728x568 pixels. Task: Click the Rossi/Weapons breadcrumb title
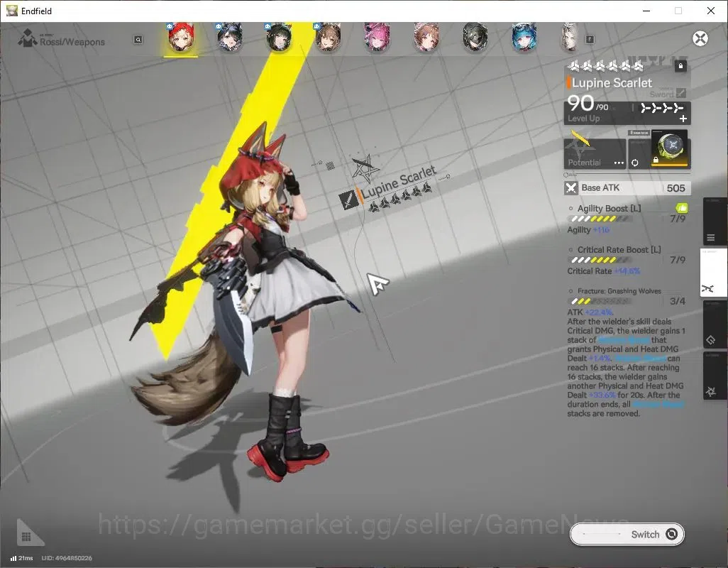tap(72, 42)
